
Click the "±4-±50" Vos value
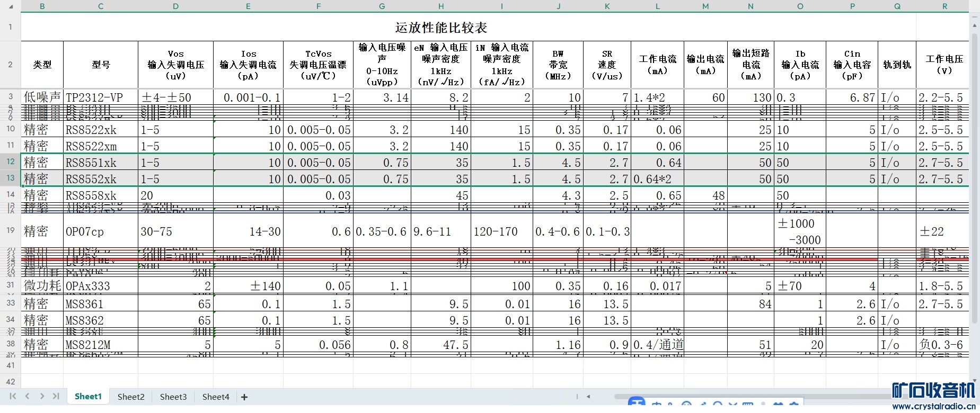click(175, 97)
